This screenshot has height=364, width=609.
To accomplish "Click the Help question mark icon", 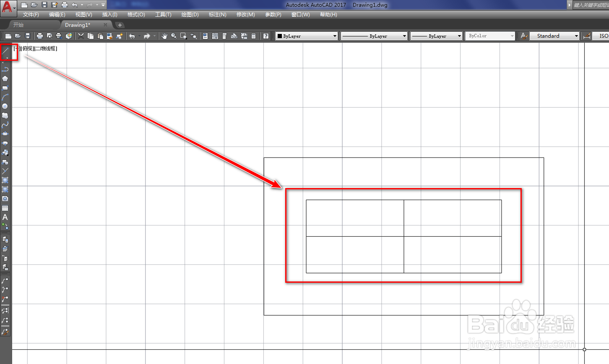I will pos(266,36).
